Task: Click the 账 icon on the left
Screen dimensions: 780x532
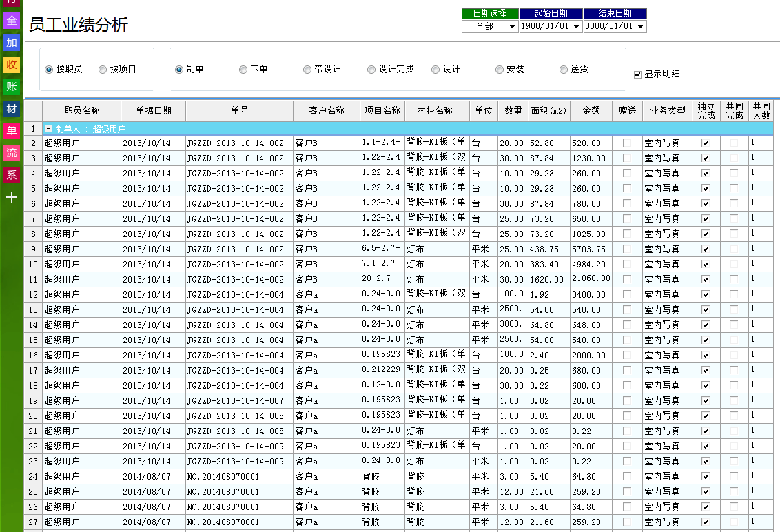Action: pyautogui.click(x=10, y=87)
